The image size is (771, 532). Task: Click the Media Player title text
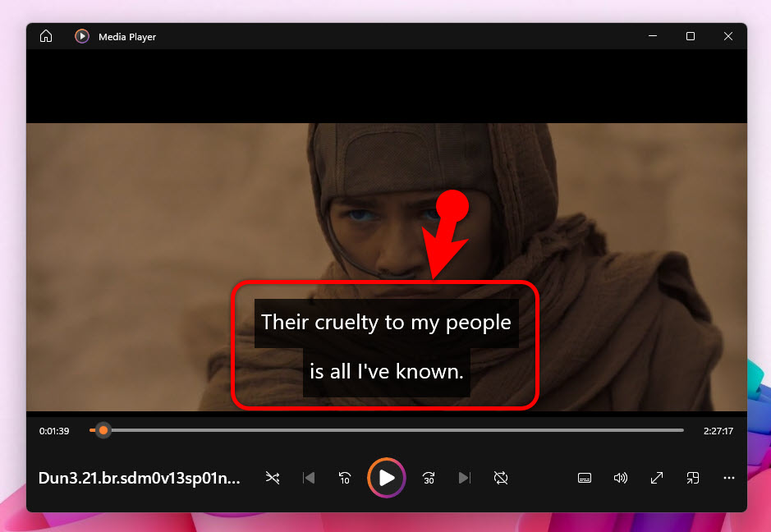127,37
